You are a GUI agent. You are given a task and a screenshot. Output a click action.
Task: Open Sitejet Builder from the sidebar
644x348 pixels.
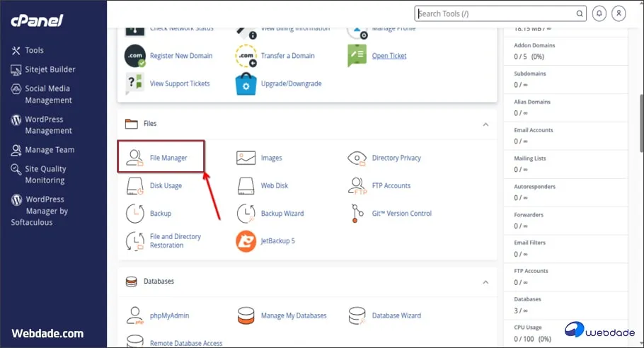[50, 69]
